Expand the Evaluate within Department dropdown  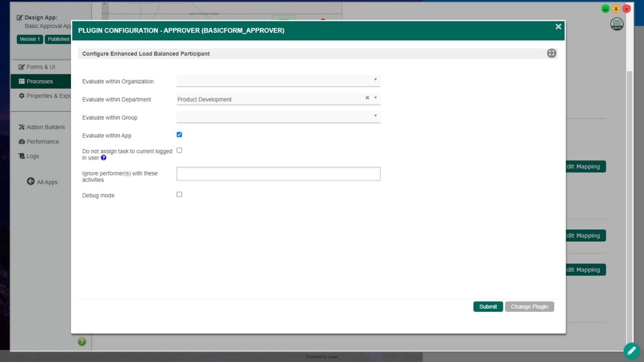click(x=375, y=98)
